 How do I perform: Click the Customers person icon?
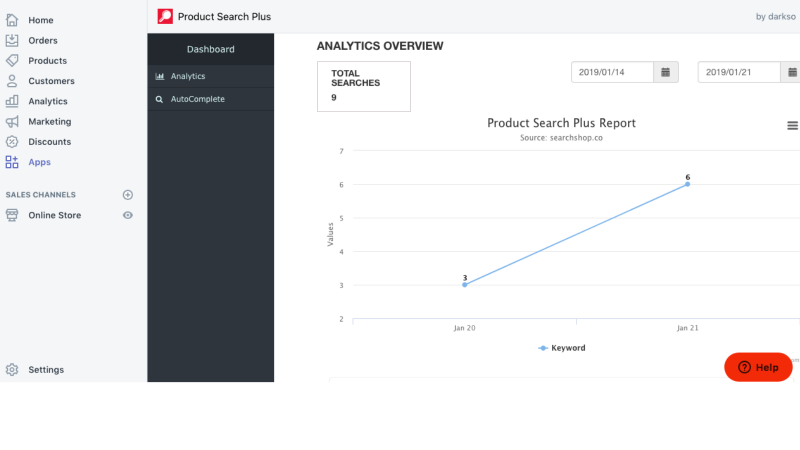(x=12, y=81)
